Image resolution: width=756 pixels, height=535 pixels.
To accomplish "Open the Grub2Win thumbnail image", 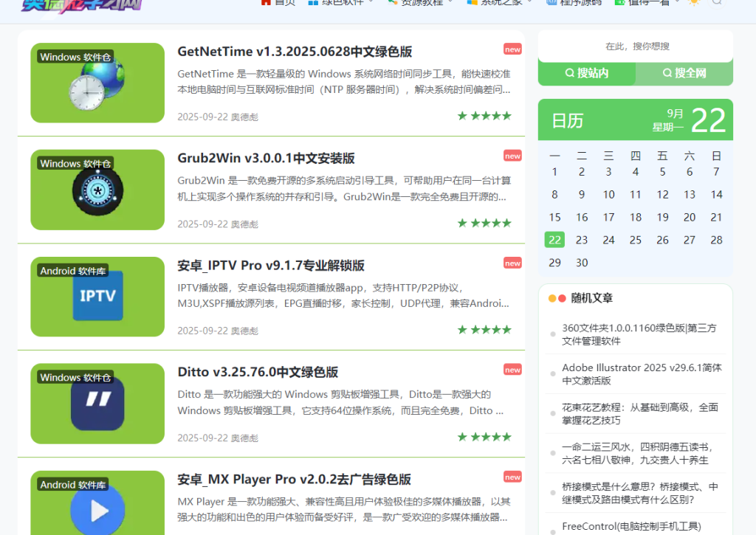I will (x=97, y=190).
